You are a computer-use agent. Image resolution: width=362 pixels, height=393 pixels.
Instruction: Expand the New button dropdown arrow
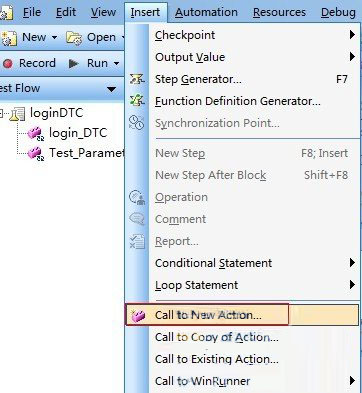pos(54,37)
